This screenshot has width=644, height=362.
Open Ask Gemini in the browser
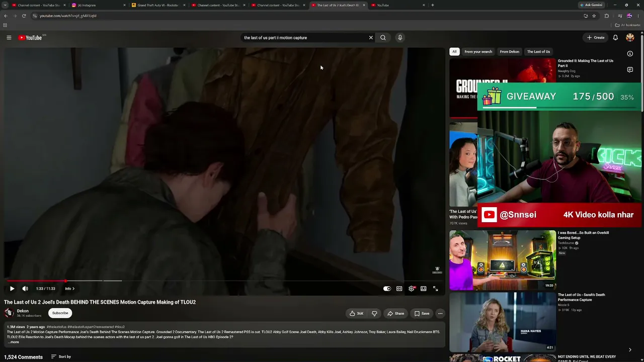(591, 5)
